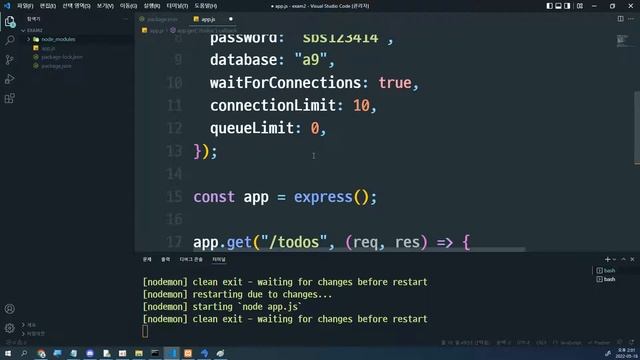Open the 보기(V) menu
Image resolution: width=640 pixels, height=360 pixels.
[105, 6]
